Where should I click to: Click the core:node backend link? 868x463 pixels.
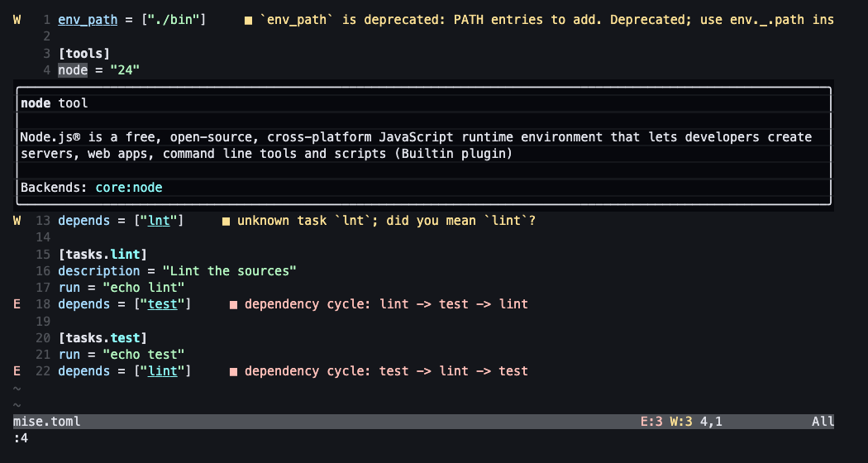[x=129, y=188]
